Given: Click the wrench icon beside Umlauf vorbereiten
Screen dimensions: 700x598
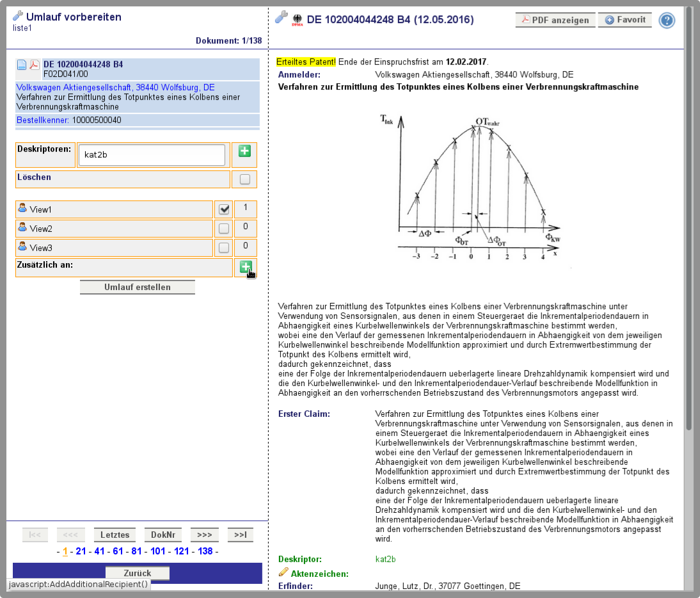Looking at the screenshot, I should 18,16.
